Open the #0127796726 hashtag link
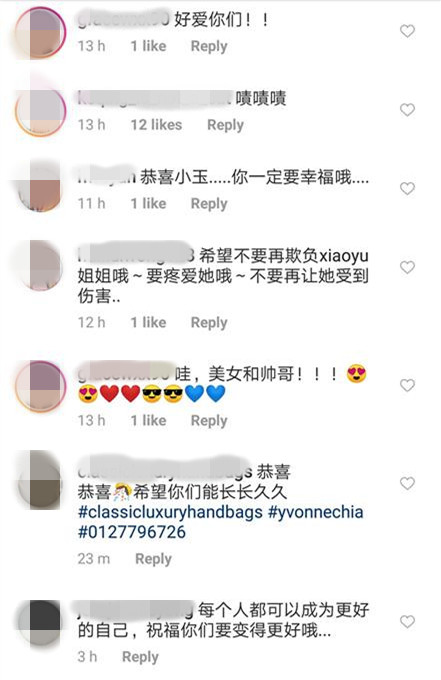The height and width of the screenshot is (680, 441). pos(132,532)
